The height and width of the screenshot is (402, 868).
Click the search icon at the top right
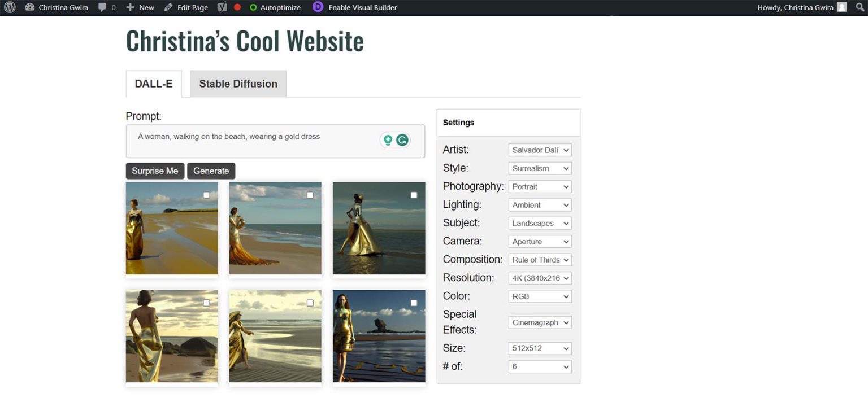pos(860,7)
